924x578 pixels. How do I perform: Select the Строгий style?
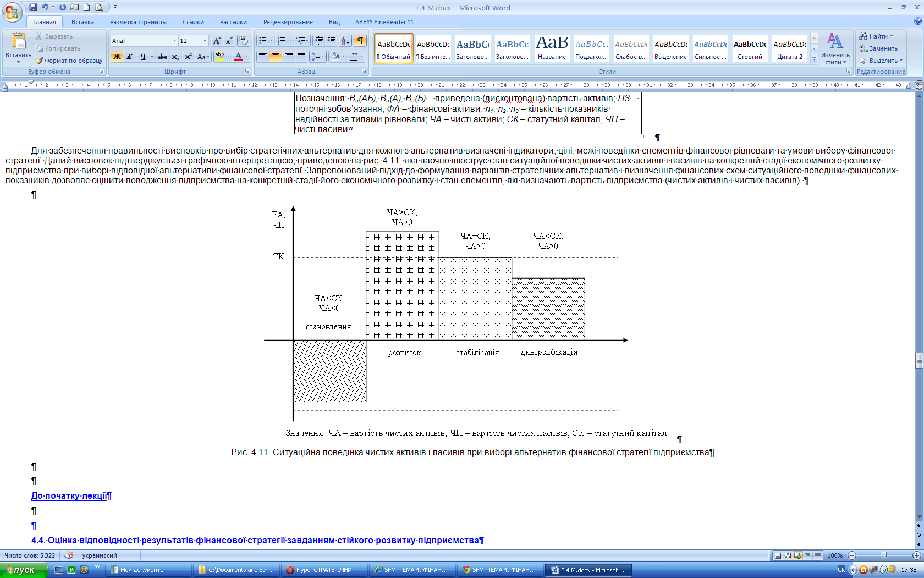[x=750, y=48]
